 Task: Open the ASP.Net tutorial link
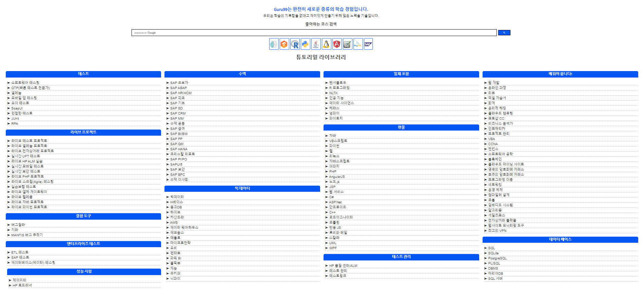point(335,202)
